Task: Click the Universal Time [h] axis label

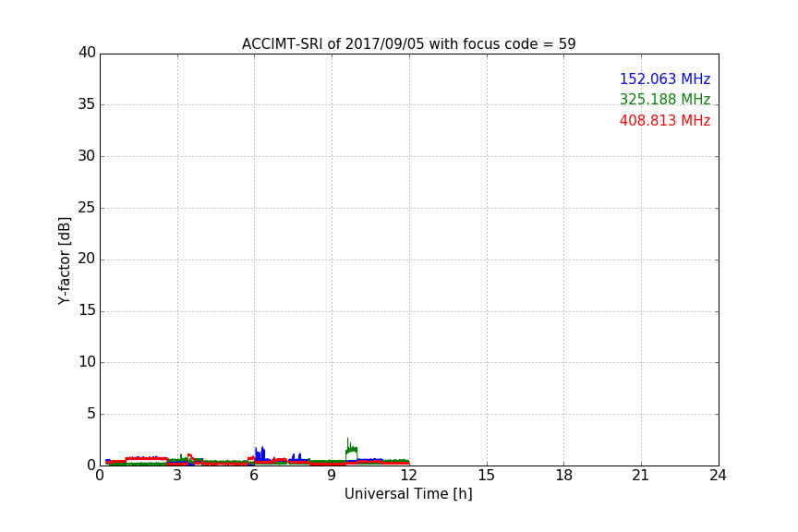Action: click(x=408, y=494)
